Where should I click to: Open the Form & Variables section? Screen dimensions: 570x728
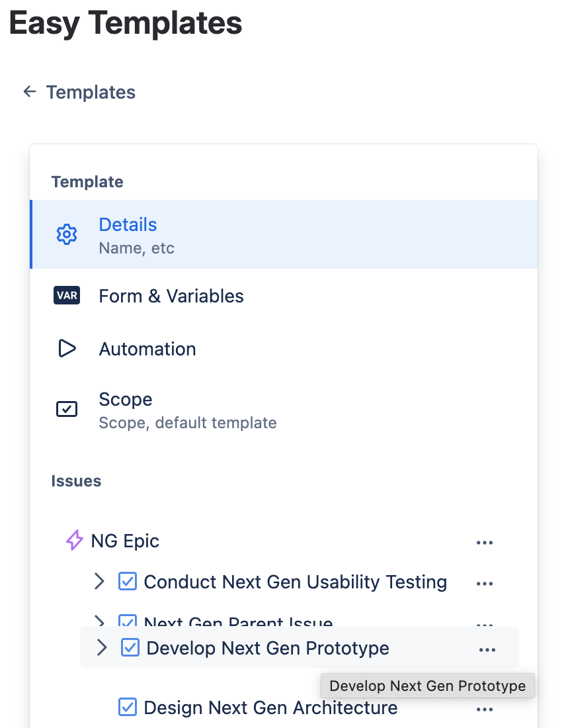pyautogui.click(x=171, y=296)
